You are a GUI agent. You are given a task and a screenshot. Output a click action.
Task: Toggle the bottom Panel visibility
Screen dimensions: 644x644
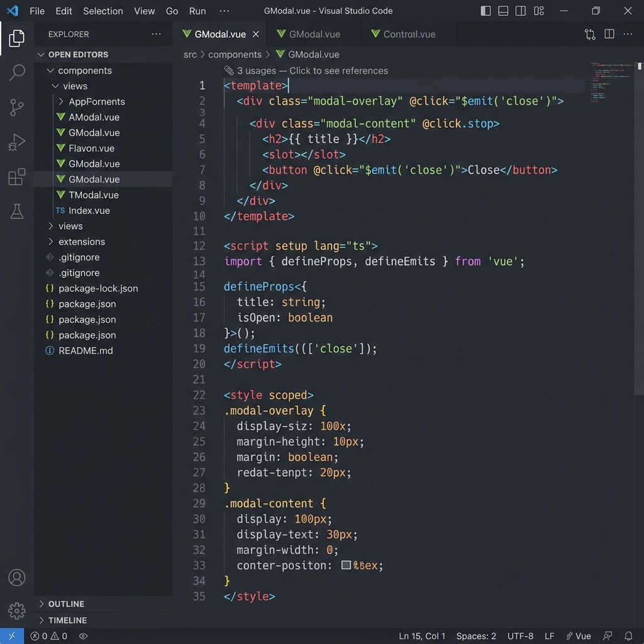click(x=503, y=11)
